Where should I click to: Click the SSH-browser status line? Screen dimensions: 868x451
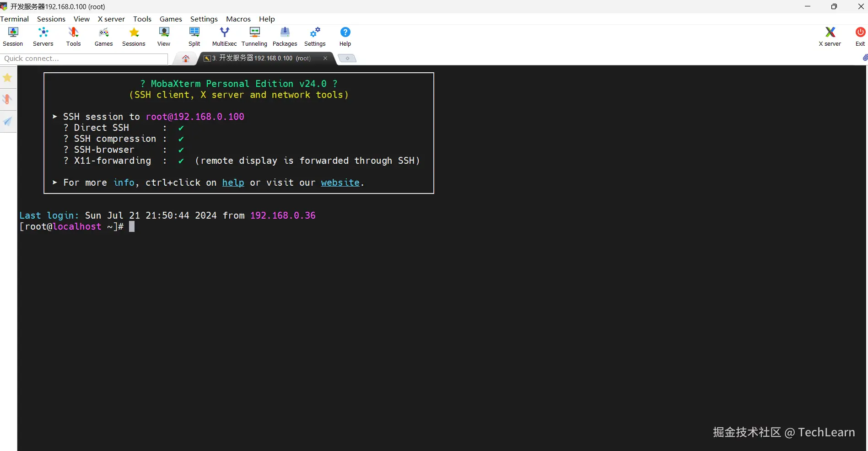(x=124, y=150)
